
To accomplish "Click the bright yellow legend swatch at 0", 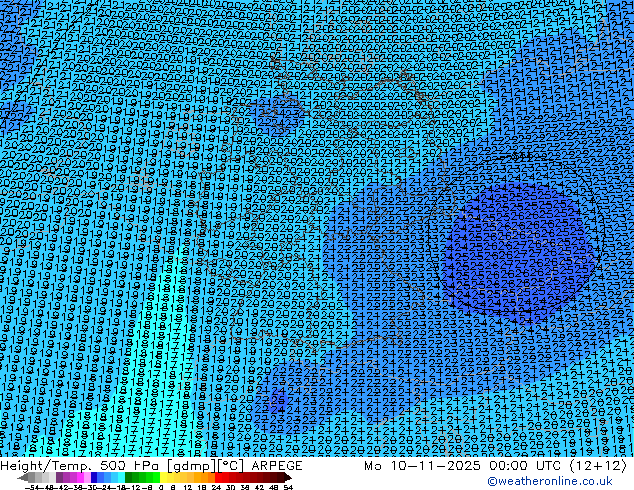I will pos(164,477).
